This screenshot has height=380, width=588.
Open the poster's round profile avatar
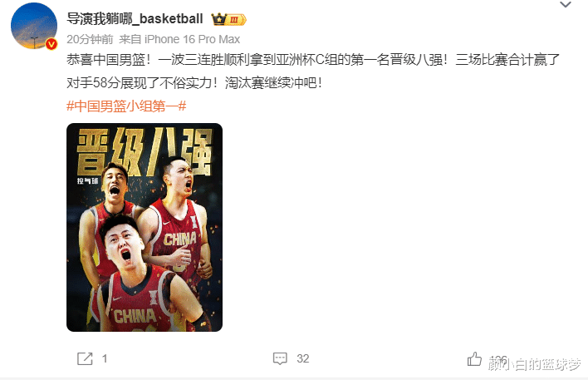coord(34,26)
